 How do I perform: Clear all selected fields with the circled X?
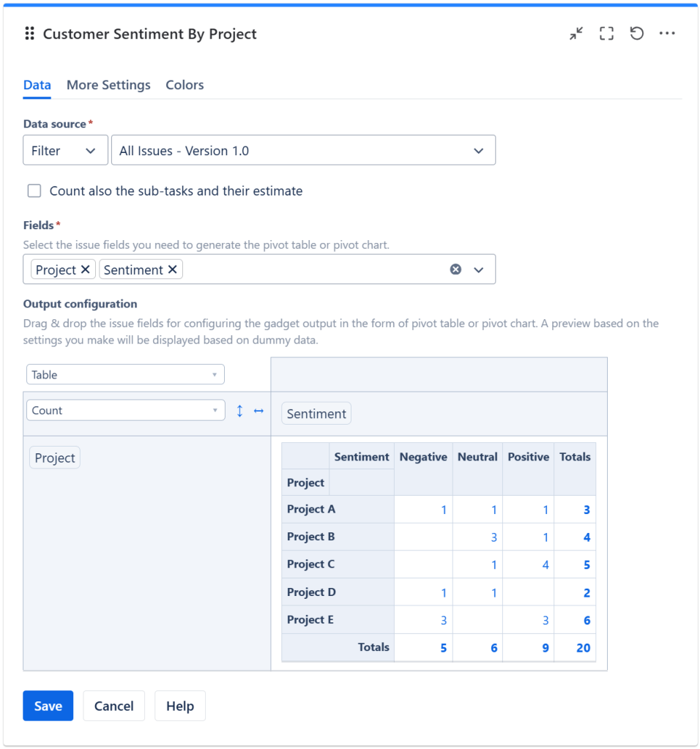click(455, 269)
